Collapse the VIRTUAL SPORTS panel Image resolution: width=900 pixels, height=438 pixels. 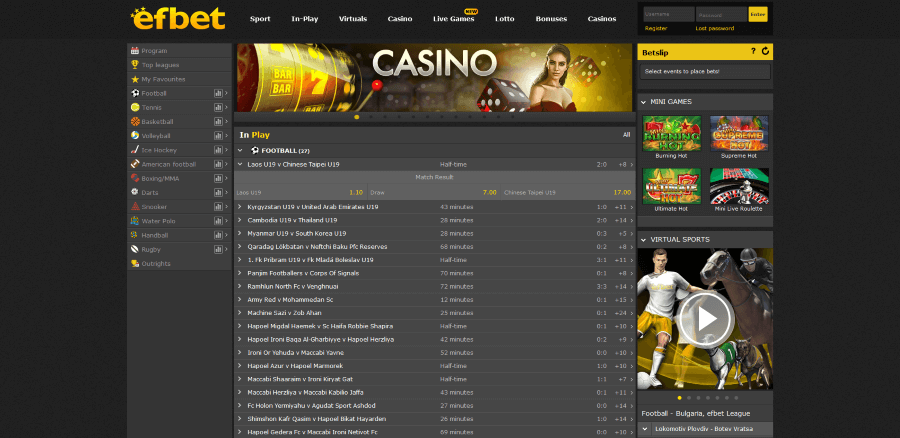[x=644, y=239]
